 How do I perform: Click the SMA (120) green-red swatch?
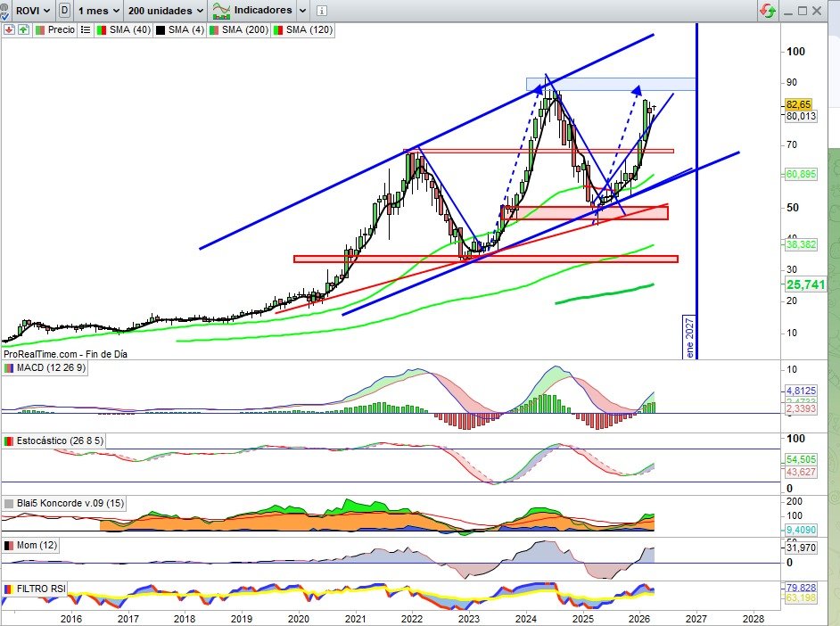point(278,30)
